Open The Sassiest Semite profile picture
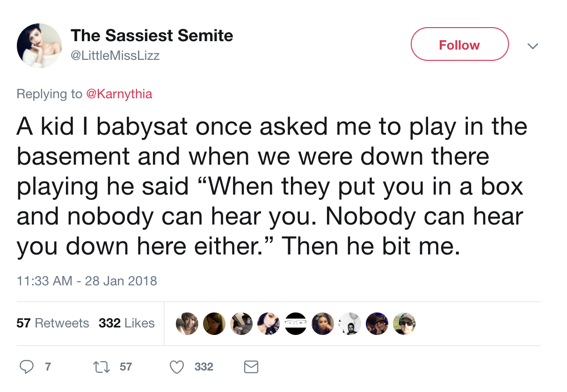Viewport: 567px width, 392px height. (x=39, y=46)
